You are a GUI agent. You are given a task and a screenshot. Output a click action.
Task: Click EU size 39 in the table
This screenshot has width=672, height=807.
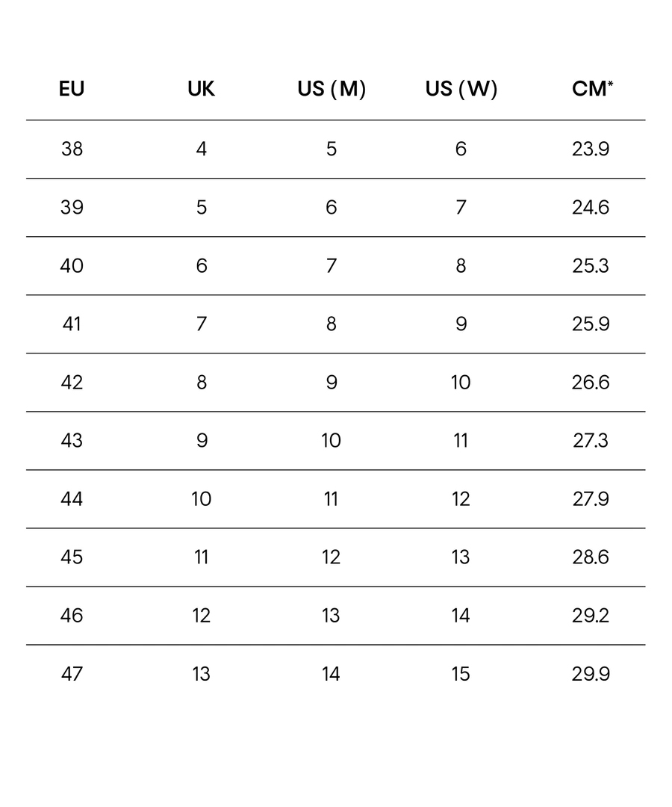72,207
